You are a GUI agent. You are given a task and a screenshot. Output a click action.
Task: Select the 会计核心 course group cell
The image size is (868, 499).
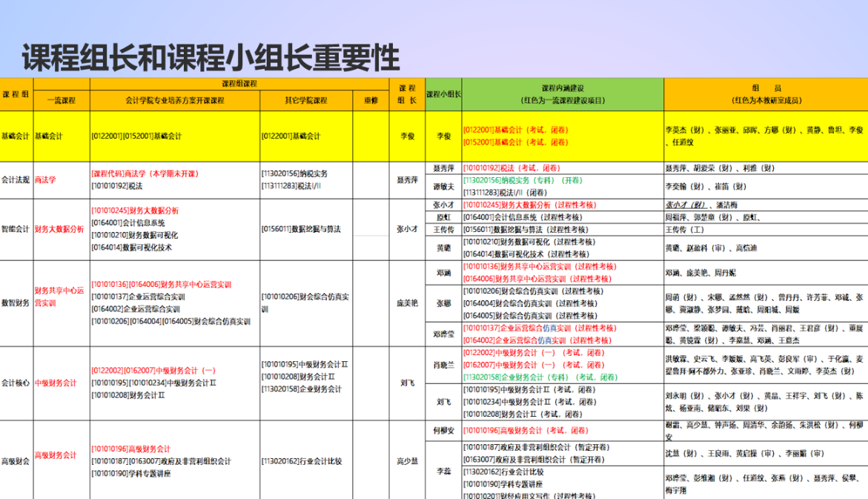pos(16,383)
